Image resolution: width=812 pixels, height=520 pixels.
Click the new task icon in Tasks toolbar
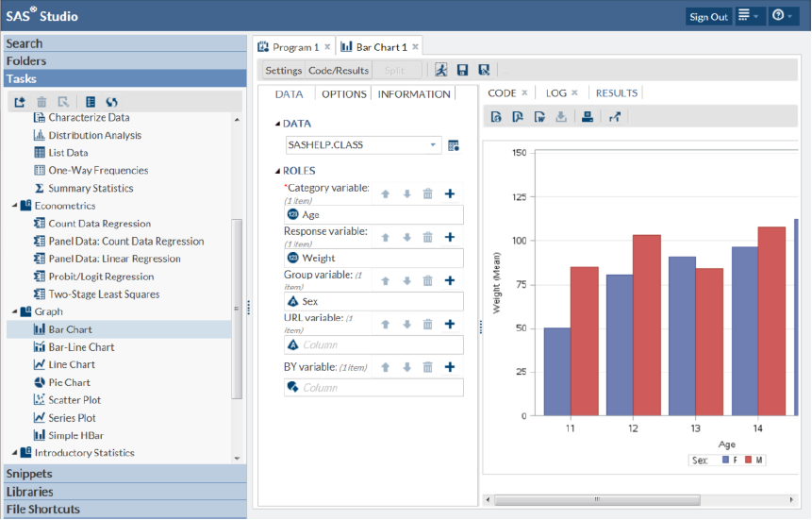click(19, 102)
